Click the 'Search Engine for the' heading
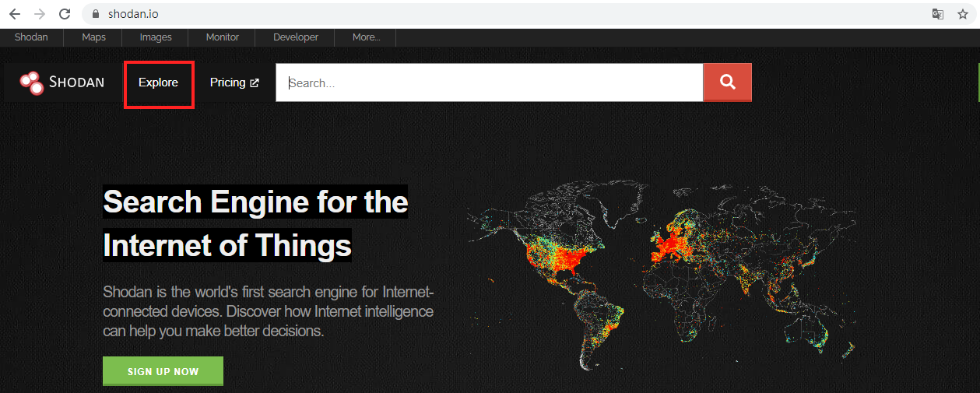This screenshot has height=393, width=980. (x=255, y=202)
